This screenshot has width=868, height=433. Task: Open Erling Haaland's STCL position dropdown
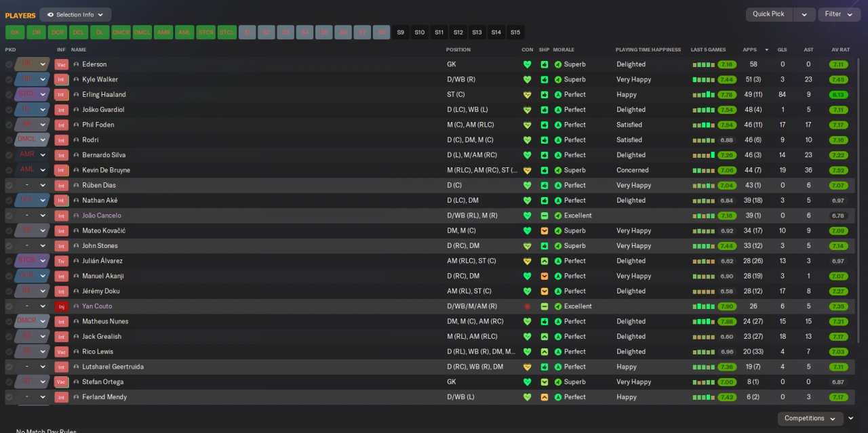33,95
